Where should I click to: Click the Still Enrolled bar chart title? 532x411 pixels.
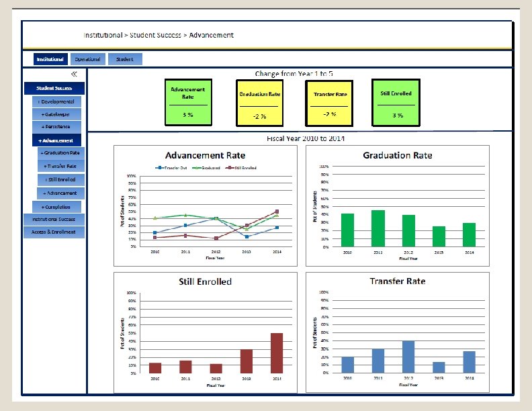[206, 281]
